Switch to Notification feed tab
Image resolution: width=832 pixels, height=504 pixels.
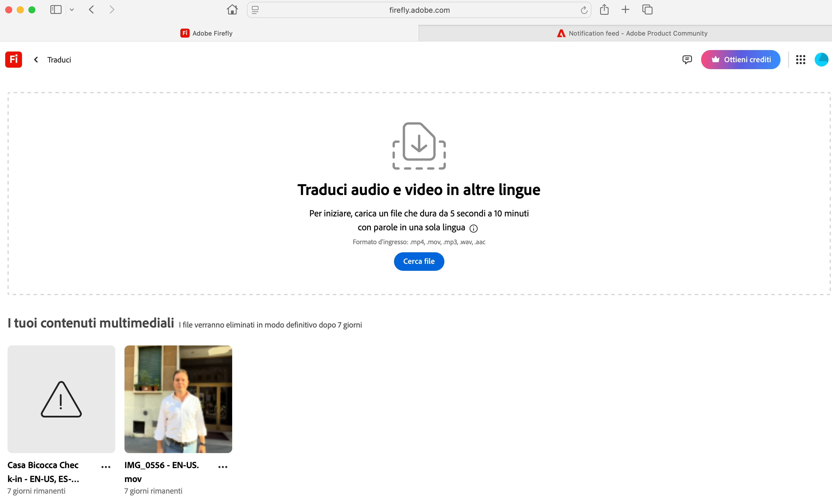[631, 33]
